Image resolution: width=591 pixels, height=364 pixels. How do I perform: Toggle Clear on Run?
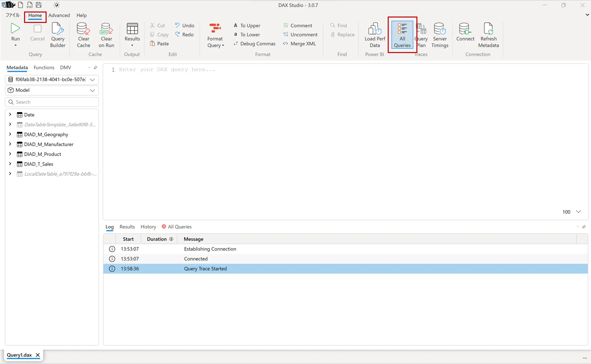tap(106, 35)
